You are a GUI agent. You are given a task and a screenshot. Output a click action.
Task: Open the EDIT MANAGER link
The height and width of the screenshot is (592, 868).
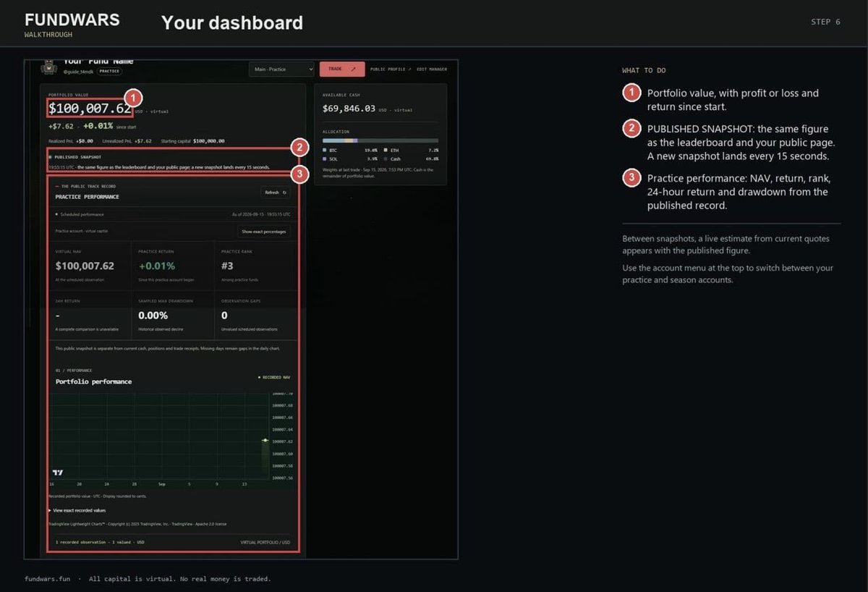pyautogui.click(x=432, y=69)
